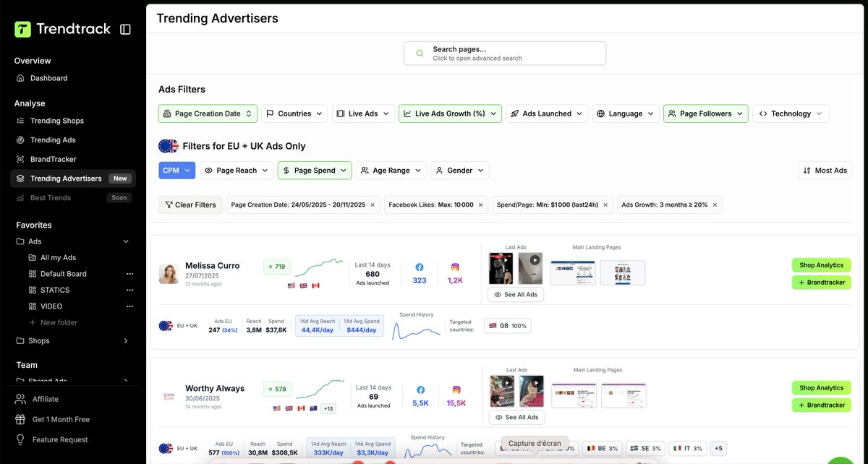Open Shop Analytics for Melissa Curro

click(821, 265)
